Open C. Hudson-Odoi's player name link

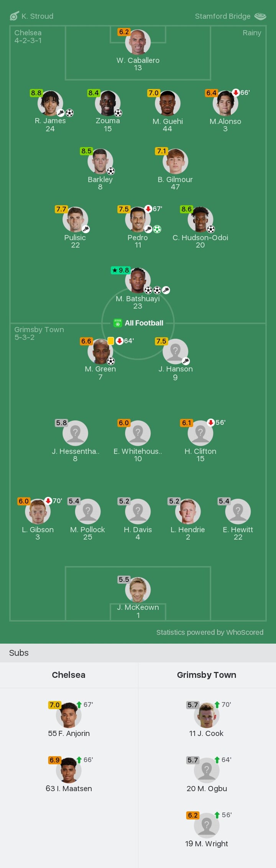pos(200,238)
